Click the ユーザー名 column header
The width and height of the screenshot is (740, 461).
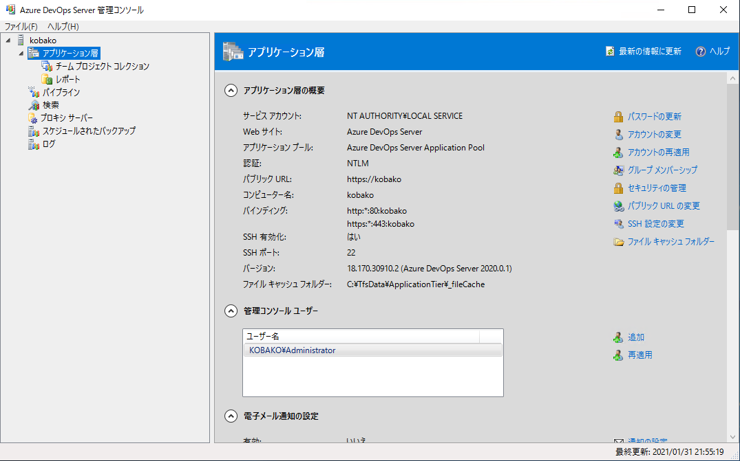(x=362, y=336)
